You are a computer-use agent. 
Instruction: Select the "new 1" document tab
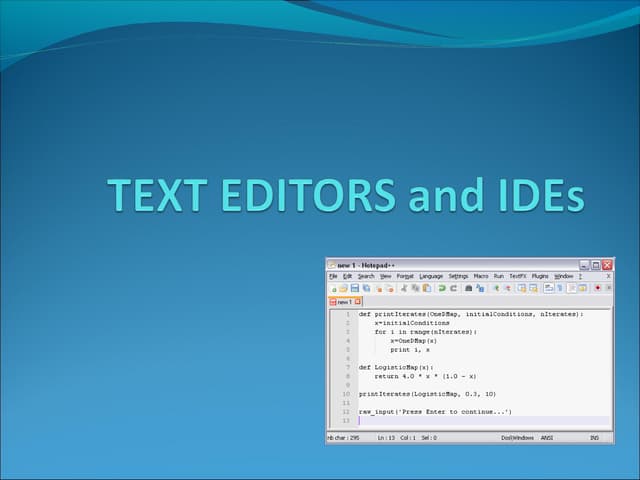coord(343,301)
